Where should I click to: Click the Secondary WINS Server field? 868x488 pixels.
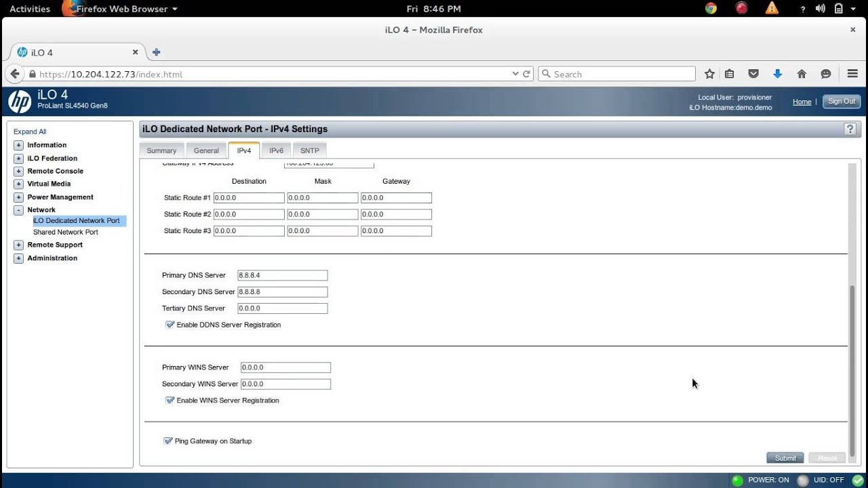tap(285, 384)
